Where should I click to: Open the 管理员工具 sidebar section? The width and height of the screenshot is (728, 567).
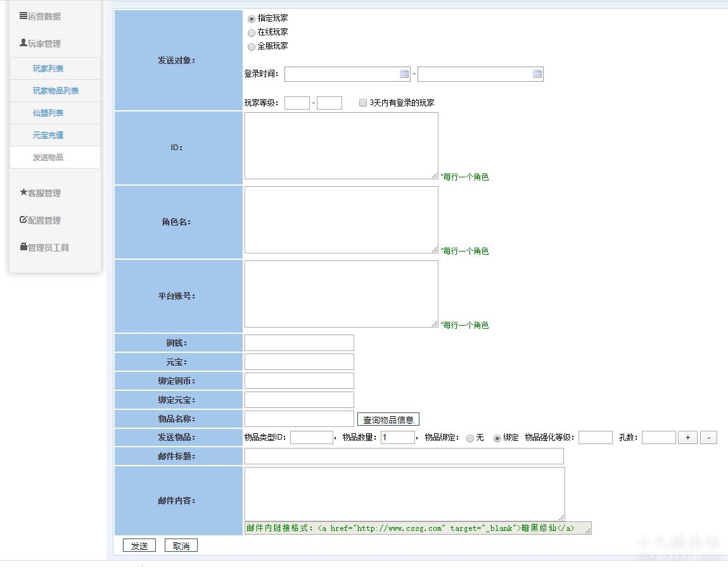tap(44, 248)
